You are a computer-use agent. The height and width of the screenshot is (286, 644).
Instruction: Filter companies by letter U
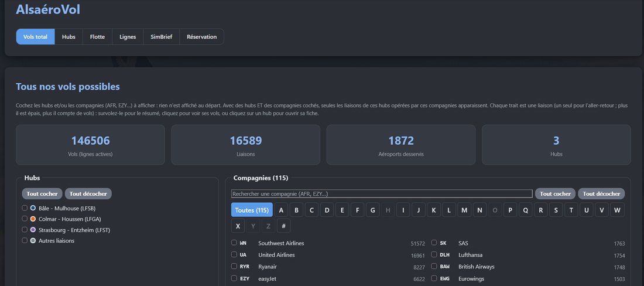click(587, 210)
